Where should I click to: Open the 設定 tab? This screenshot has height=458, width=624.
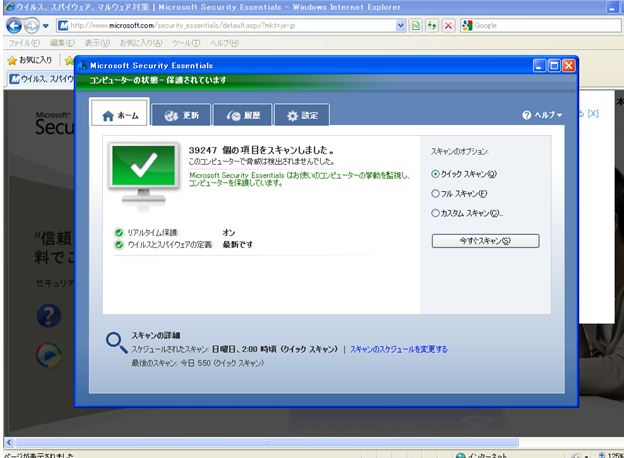pos(302,115)
